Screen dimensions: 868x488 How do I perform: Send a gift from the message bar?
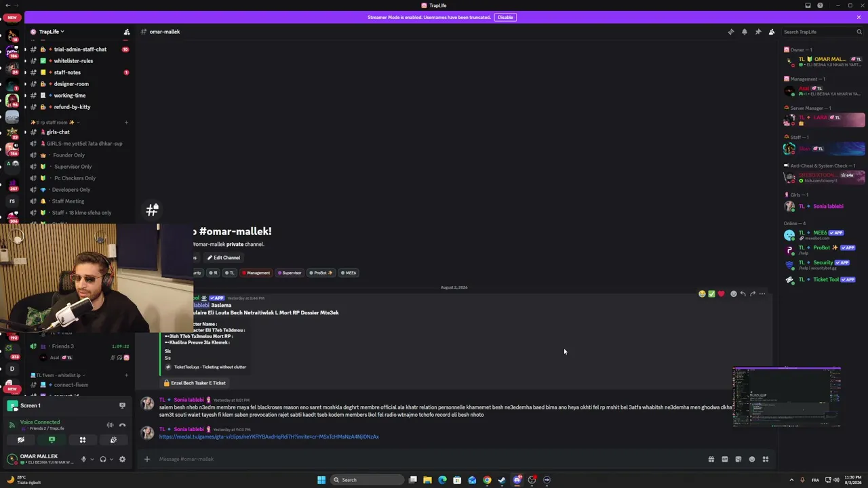tap(711, 459)
